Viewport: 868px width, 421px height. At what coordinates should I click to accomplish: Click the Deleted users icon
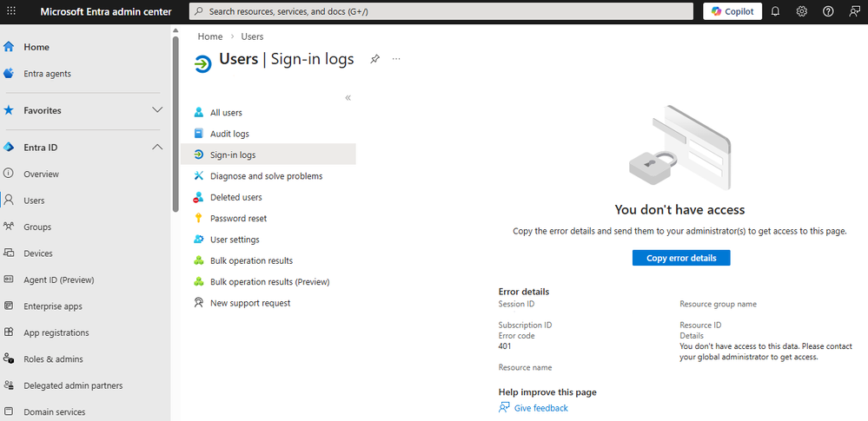pyautogui.click(x=199, y=198)
